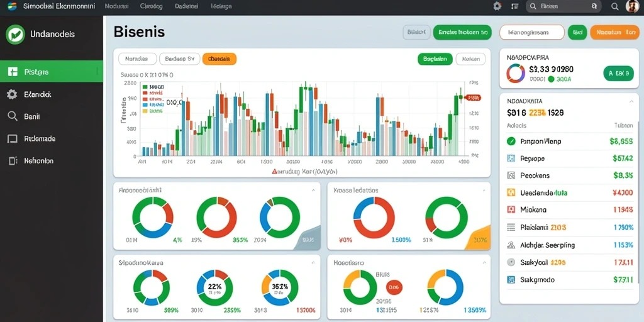Click the orange square icon beside Uaeslanda
Screen dimensions: 644x322
point(511,192)
